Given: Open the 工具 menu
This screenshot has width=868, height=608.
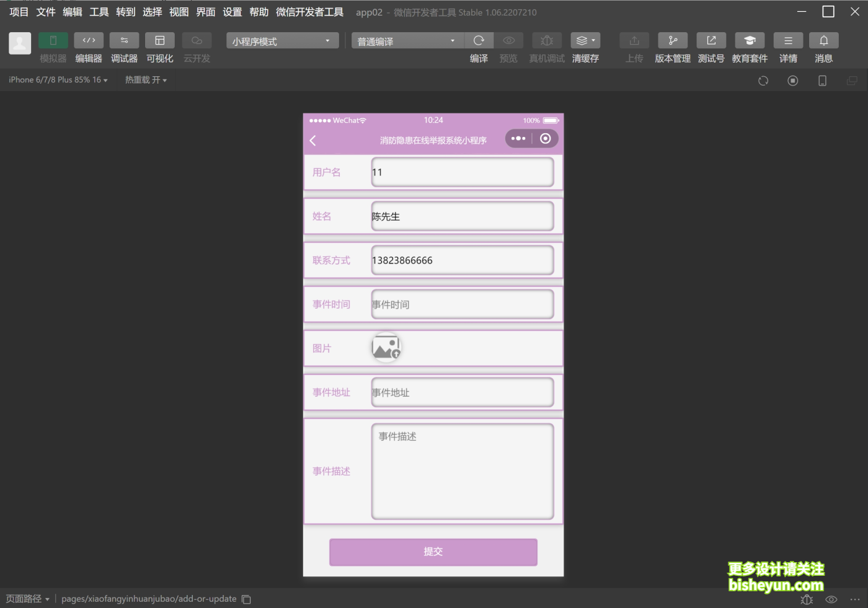Looking at the screenshot, I should point(99,12).
